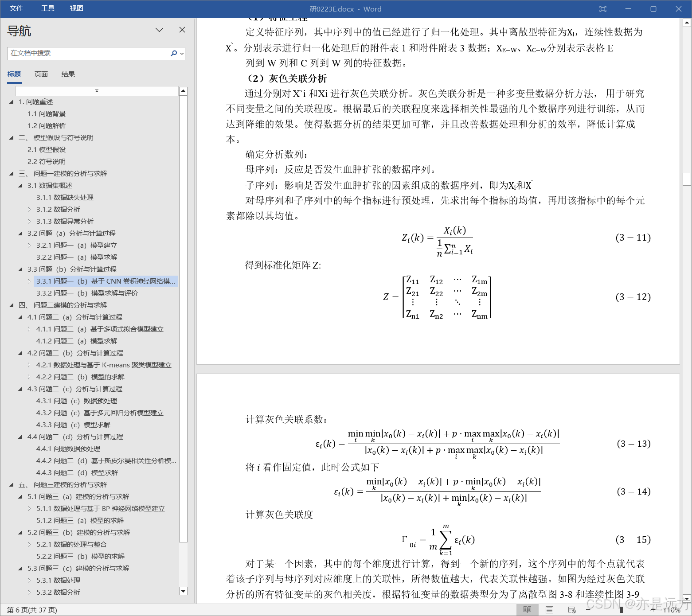Collapse the 1. 问题重述 heading
This screenshot has height=616, width=692.
pos(12,102)
